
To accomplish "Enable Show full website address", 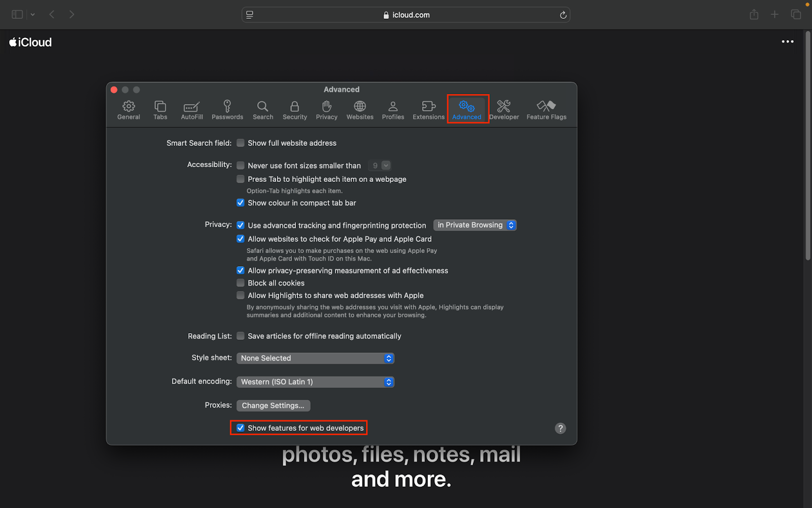I will coord(240,143).
